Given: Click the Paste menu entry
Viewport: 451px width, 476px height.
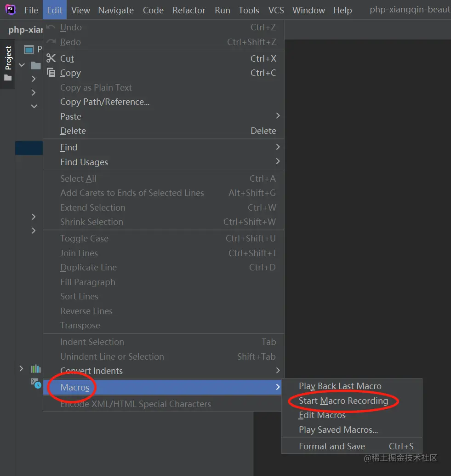Looking at the screenshot, I should point(164,116).
